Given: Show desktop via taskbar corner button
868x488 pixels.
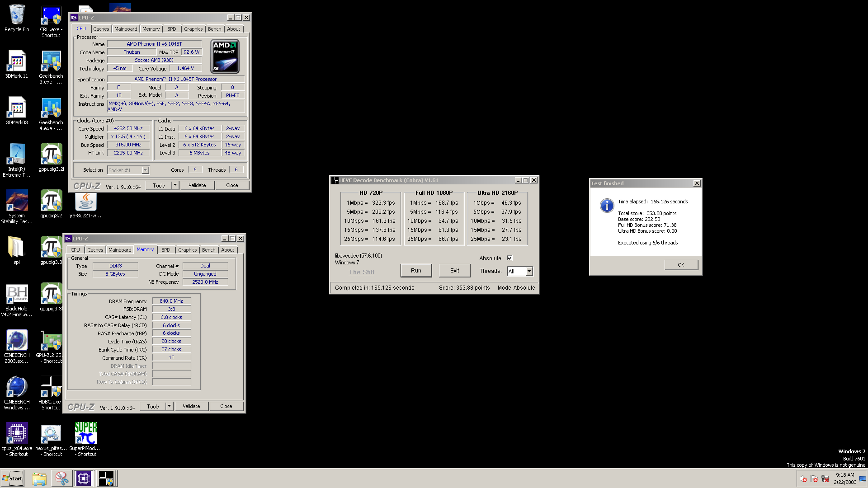Looking at the screenshot, I should coord(863,479).
